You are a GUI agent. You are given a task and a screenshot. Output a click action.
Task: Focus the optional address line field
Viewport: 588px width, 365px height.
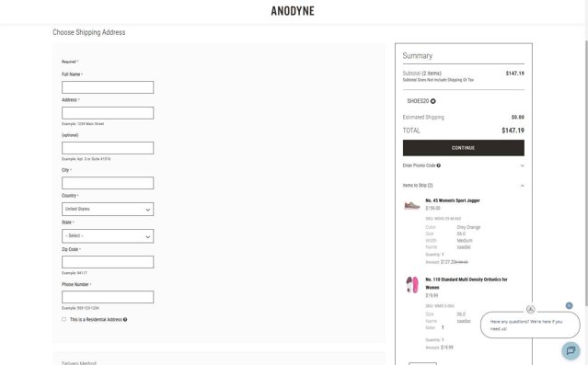pos(108,148)
